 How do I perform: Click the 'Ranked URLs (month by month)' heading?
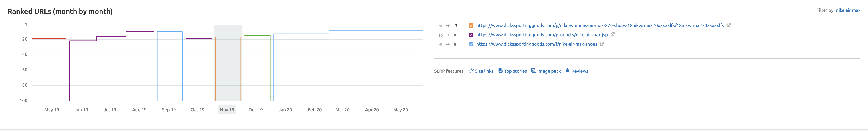click(60, 11)
